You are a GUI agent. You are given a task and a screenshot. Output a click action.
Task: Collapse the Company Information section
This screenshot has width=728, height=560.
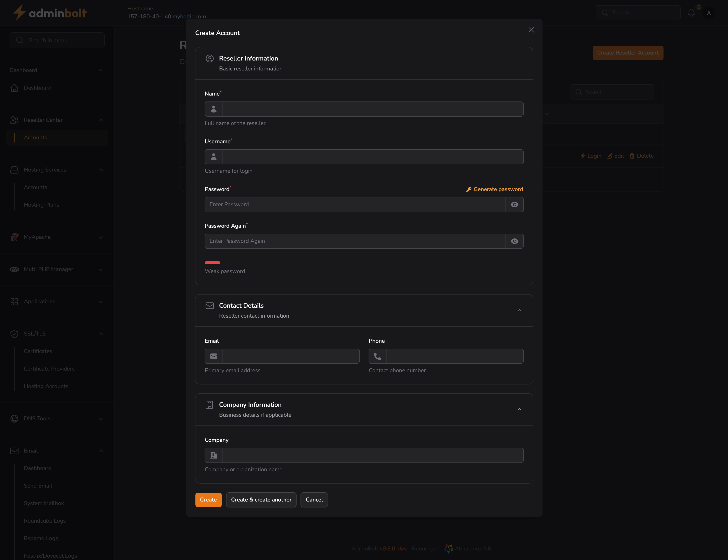[x=519, y=409]
